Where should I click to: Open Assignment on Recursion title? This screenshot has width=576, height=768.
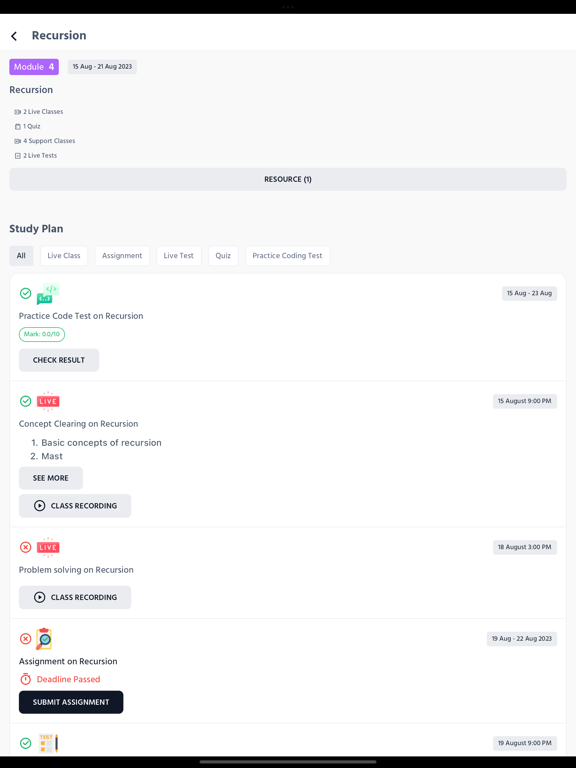[68, 661]
